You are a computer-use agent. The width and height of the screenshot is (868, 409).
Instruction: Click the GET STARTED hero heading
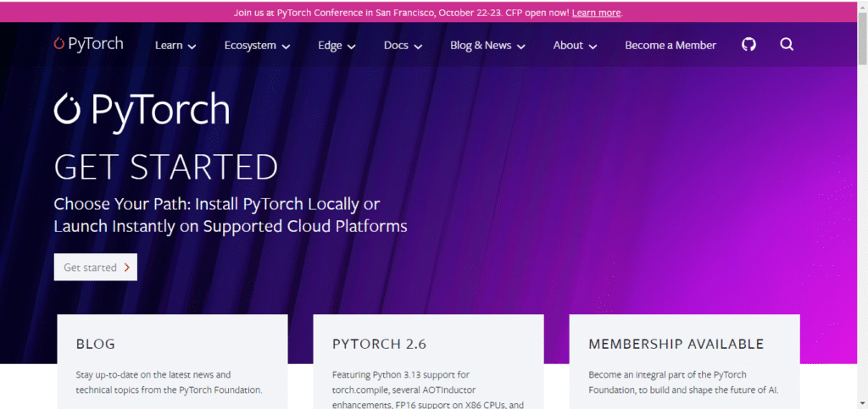pyautogui.click(x=166, y=168)
